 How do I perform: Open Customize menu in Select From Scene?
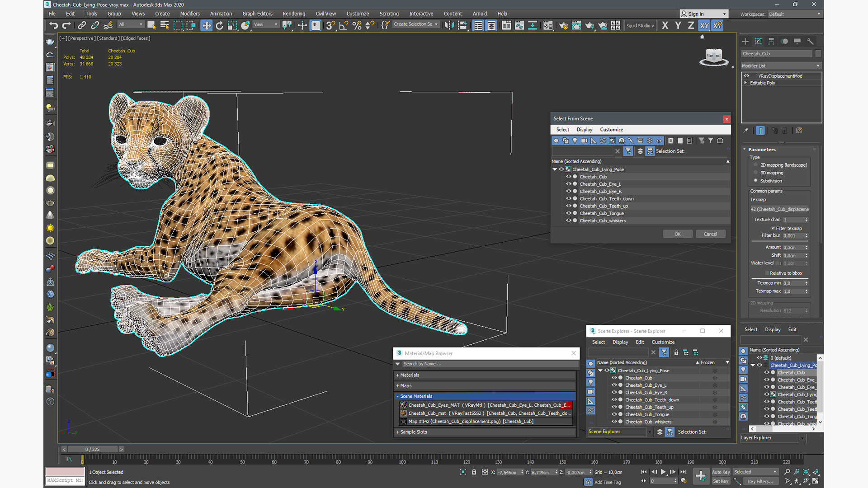click(x=611, y=130)
